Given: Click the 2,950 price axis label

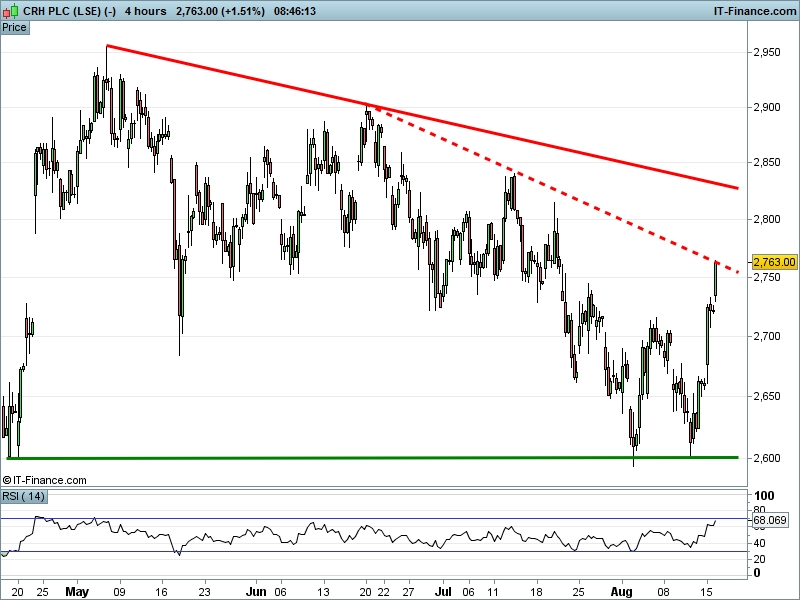Looking at the screenshot, I should click(x=767, y=52).
